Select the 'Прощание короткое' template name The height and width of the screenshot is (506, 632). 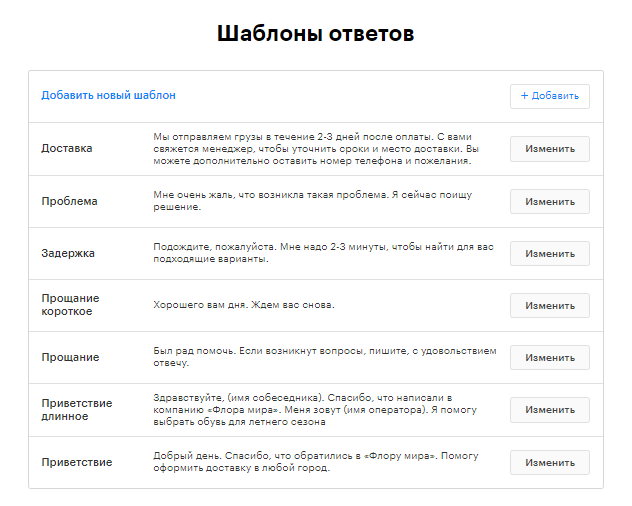(70, 305)
